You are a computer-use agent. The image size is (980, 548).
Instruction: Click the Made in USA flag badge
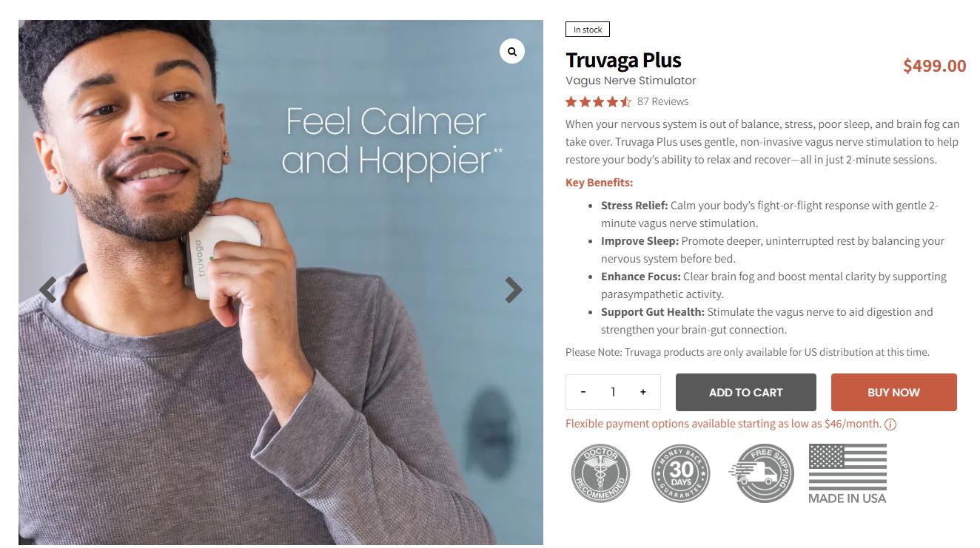point(848,474)
